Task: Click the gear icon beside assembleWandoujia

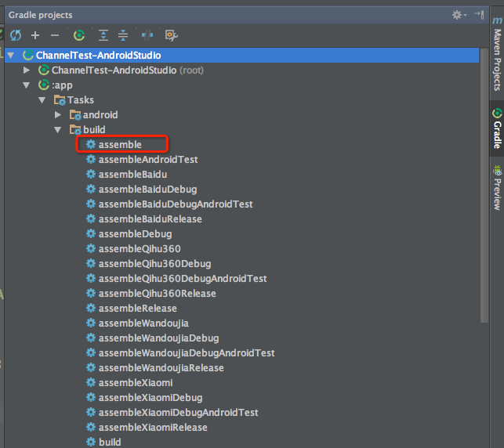Action: pyautogui.click(x=91, y=323)
